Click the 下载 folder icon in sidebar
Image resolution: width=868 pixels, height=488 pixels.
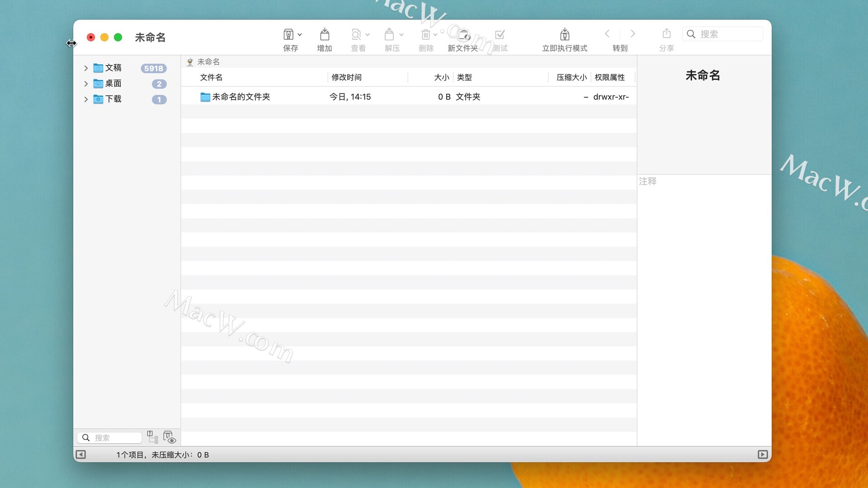[98, 99]
